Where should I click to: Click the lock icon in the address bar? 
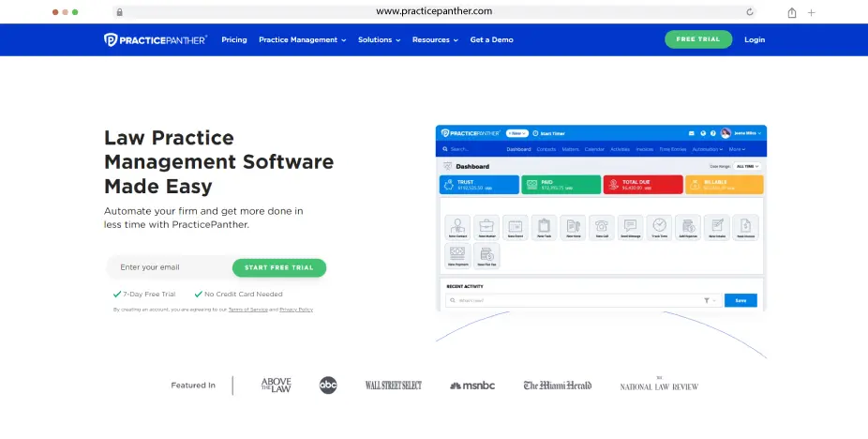pos(120,11)
